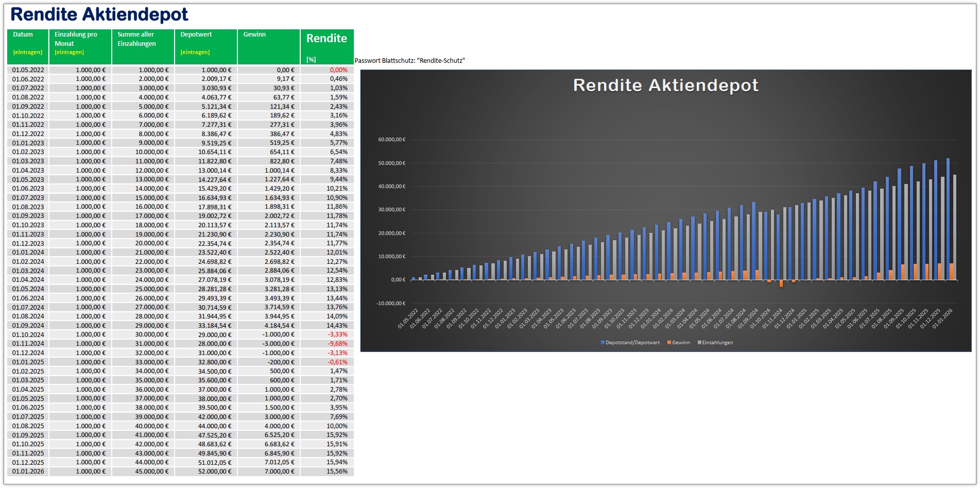Click the blue Depotstand/Depotwert legend marker
The height and width of the screenshot is (488, 980).
(603, 343)
